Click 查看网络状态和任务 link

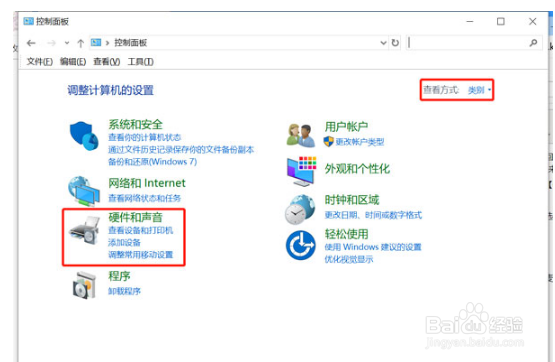tap(144, 198)
